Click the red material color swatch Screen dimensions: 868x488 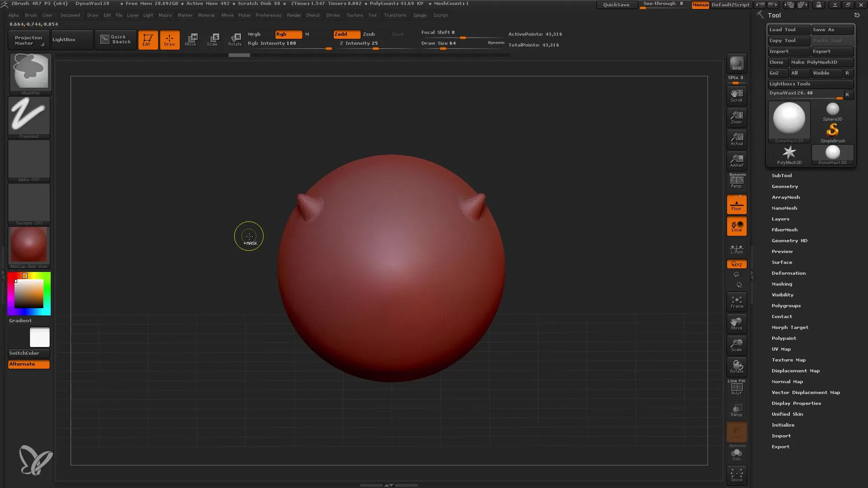(x=29, y=245)
